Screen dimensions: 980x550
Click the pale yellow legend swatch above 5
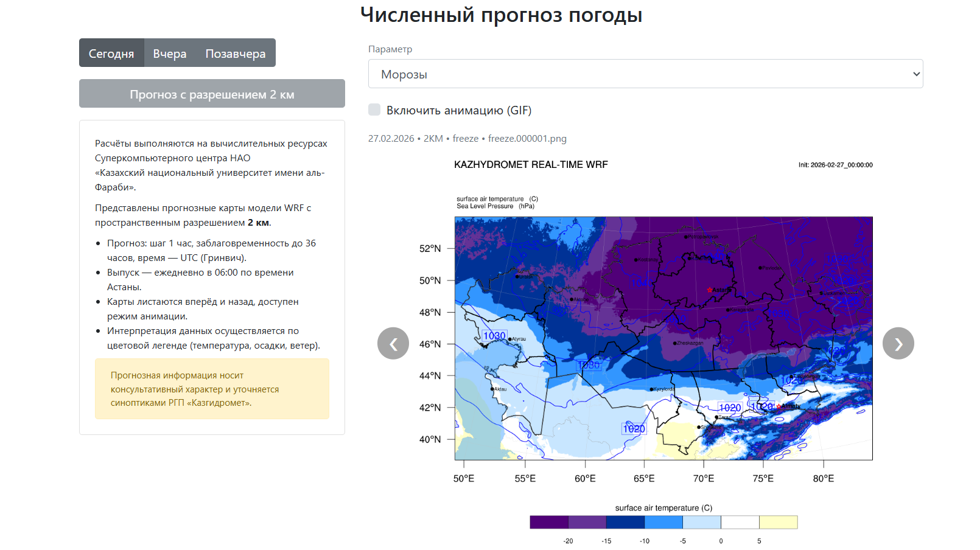click(x=778, y=522)
